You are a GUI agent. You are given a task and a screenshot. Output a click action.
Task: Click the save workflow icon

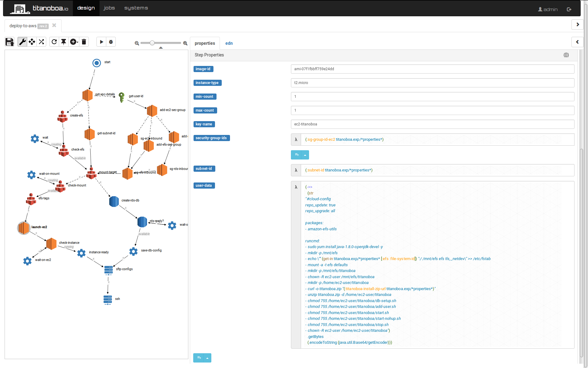10,42
